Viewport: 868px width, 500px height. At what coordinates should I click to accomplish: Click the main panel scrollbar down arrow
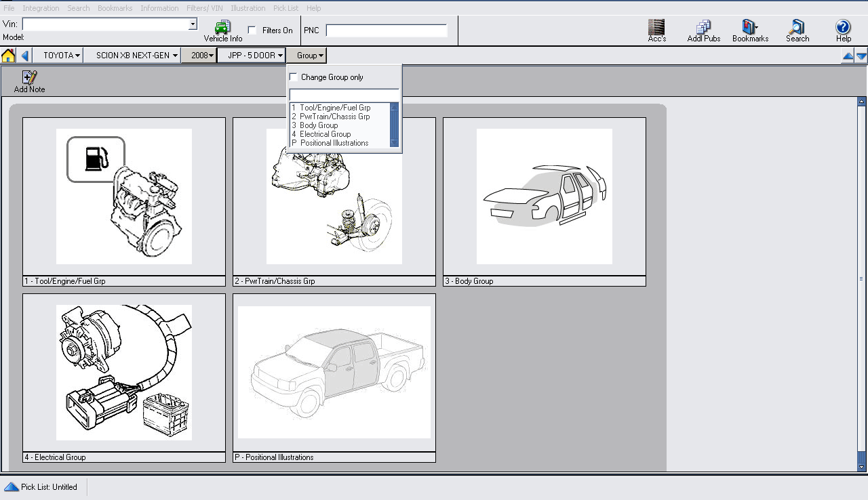tap(862, 467)
